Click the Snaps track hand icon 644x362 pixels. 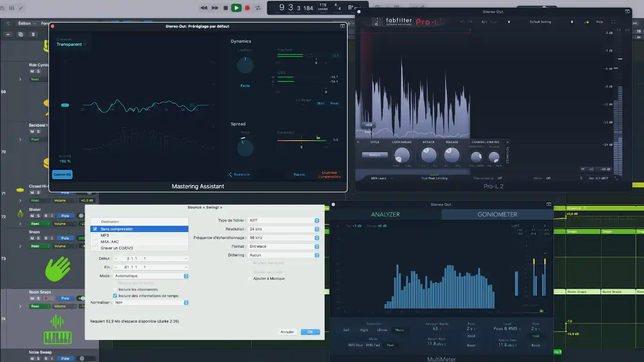58,268
